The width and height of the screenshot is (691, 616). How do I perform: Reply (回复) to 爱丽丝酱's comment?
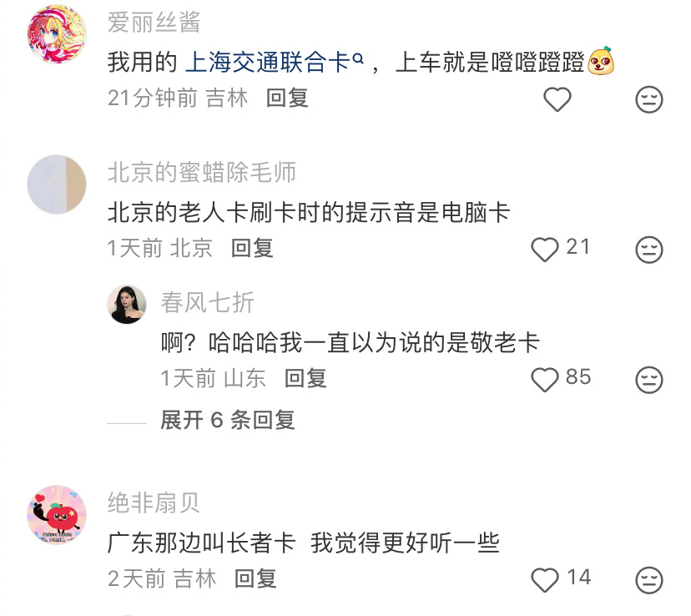click(x=287, y=98)
